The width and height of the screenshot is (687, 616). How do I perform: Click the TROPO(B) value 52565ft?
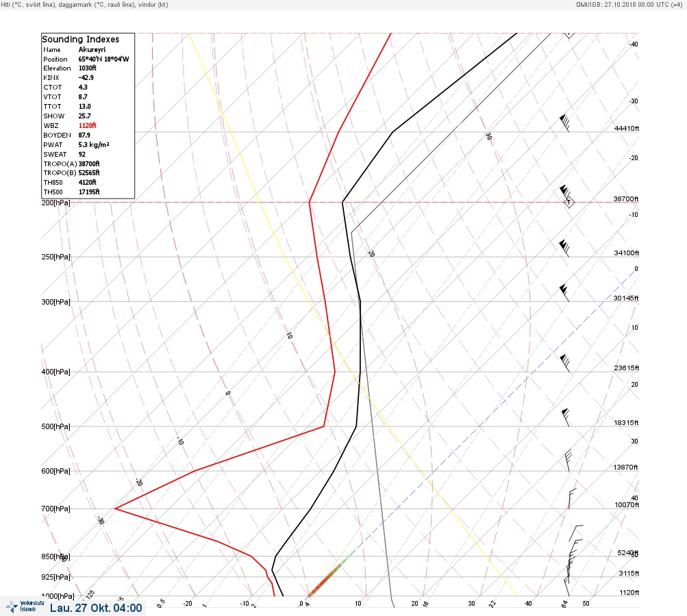pyautogui.click(x=89, y=172)
